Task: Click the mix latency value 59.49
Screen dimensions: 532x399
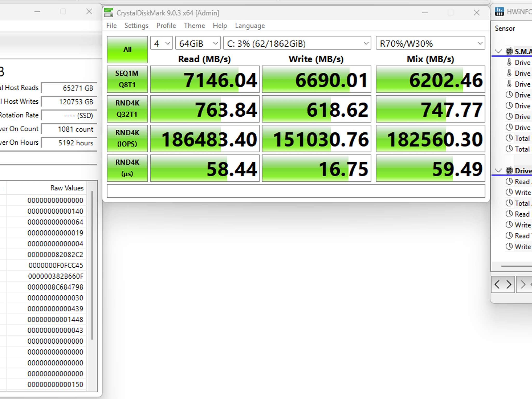Action: (x=430, y=168)
